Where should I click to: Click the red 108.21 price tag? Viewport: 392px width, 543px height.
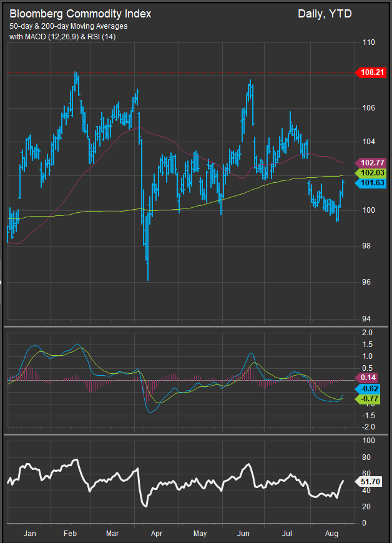(373, 72)
